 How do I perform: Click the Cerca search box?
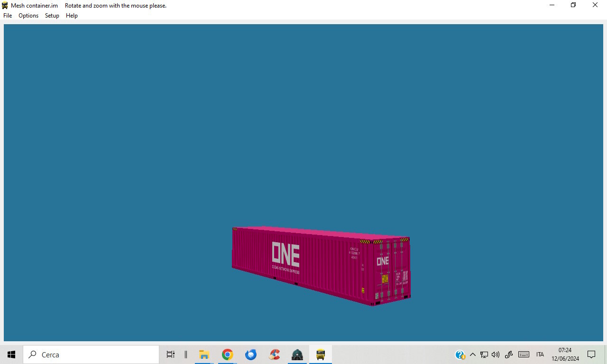pos(91,355)
